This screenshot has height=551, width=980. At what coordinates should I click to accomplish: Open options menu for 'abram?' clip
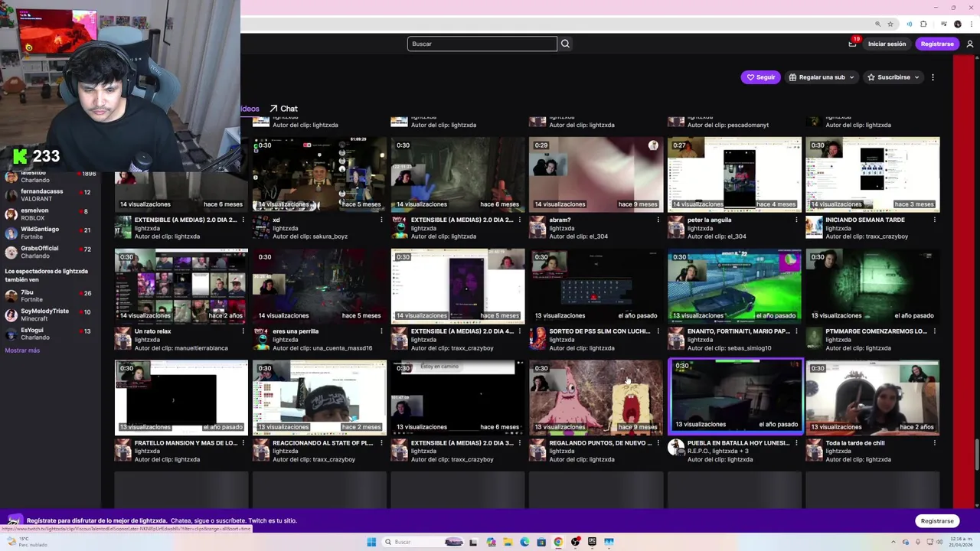(658, 220)
